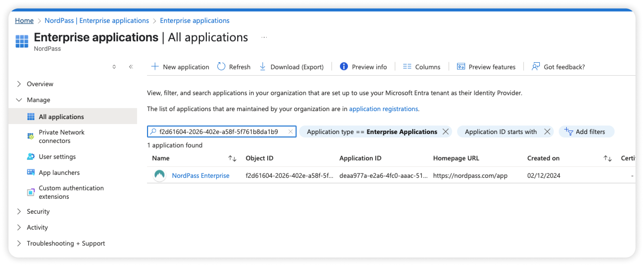Click Application ID starts with chip text
Screen dimensions: 644x266
coord(500,132)
